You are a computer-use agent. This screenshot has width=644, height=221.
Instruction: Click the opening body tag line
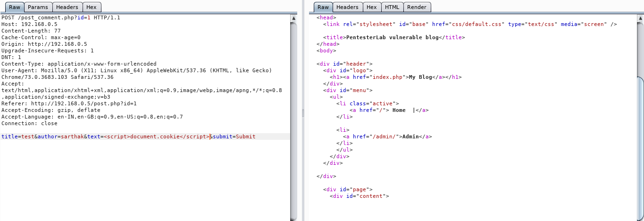click(x=326, y=51)
